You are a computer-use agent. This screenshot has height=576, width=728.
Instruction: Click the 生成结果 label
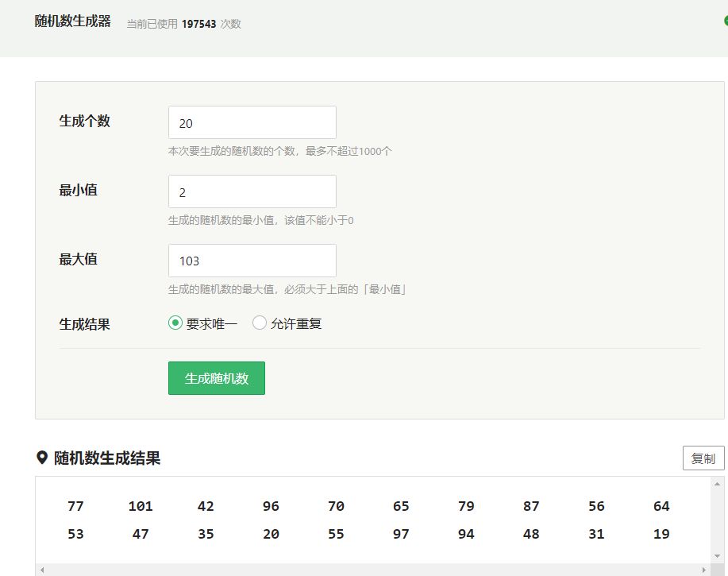[x=84, y=324]
